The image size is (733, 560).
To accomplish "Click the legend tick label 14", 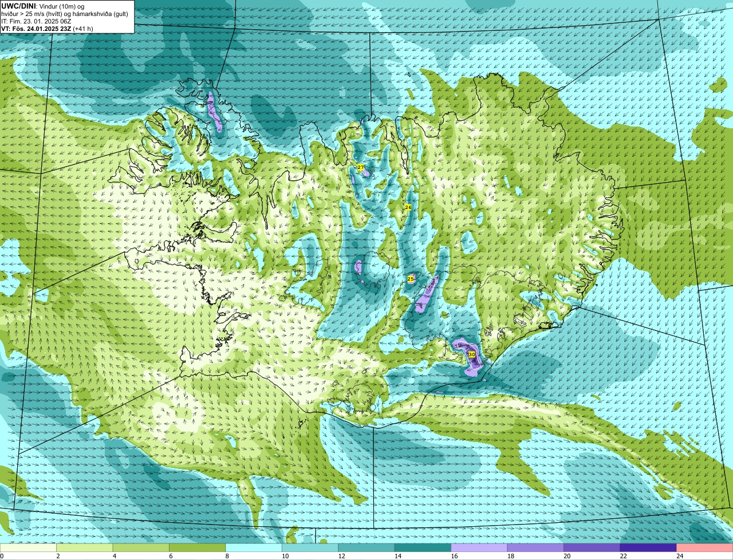I will point(397,555).
